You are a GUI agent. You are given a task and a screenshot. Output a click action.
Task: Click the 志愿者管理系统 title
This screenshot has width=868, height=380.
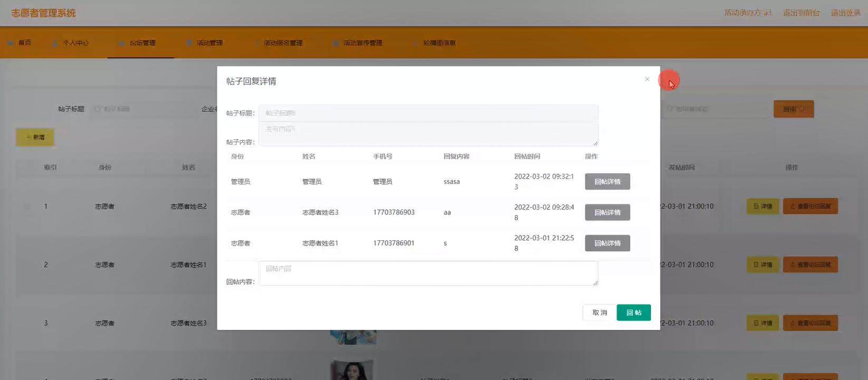pyautogui.click(x=43, y=13)
